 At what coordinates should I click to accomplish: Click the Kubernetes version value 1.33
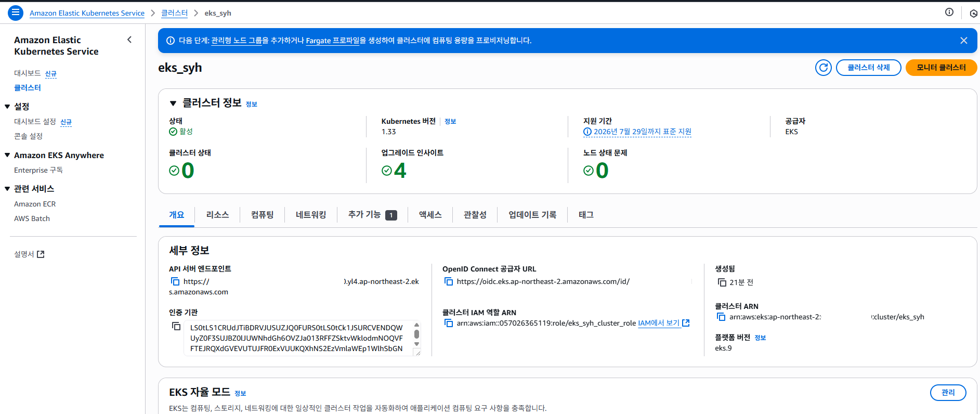[x=389, y=132]
